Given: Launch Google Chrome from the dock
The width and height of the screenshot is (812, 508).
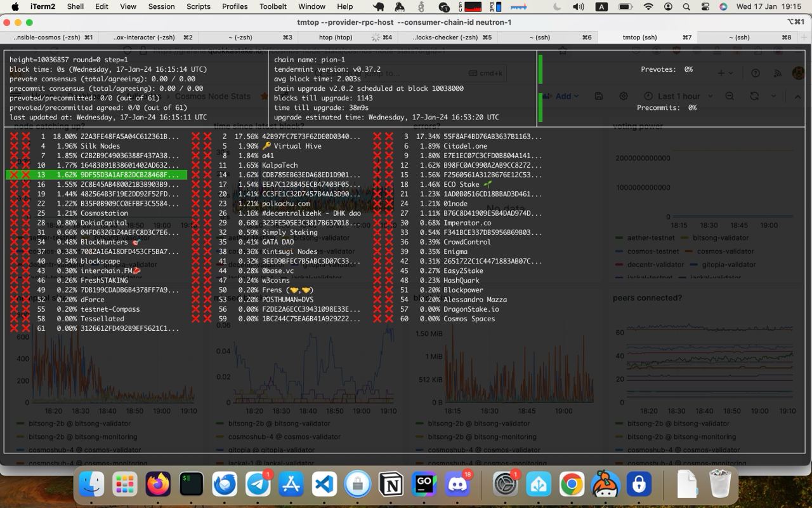Looking at the screenshot, I should tap(572, 485).
